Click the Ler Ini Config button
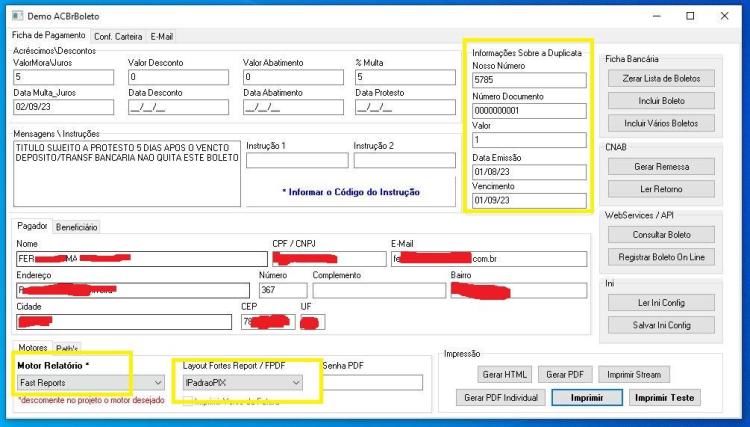Screen dimensions: 750x427 (661, 303)
